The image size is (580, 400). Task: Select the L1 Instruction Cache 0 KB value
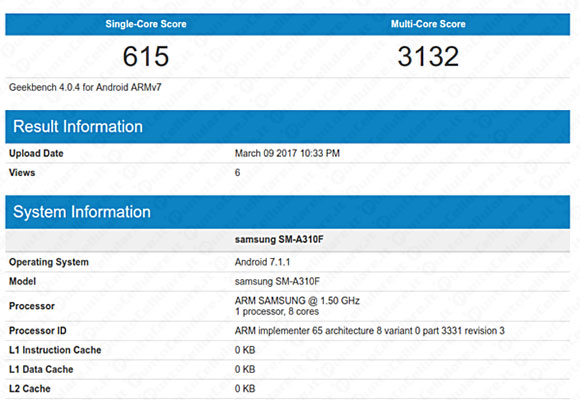tap(245, 350)
